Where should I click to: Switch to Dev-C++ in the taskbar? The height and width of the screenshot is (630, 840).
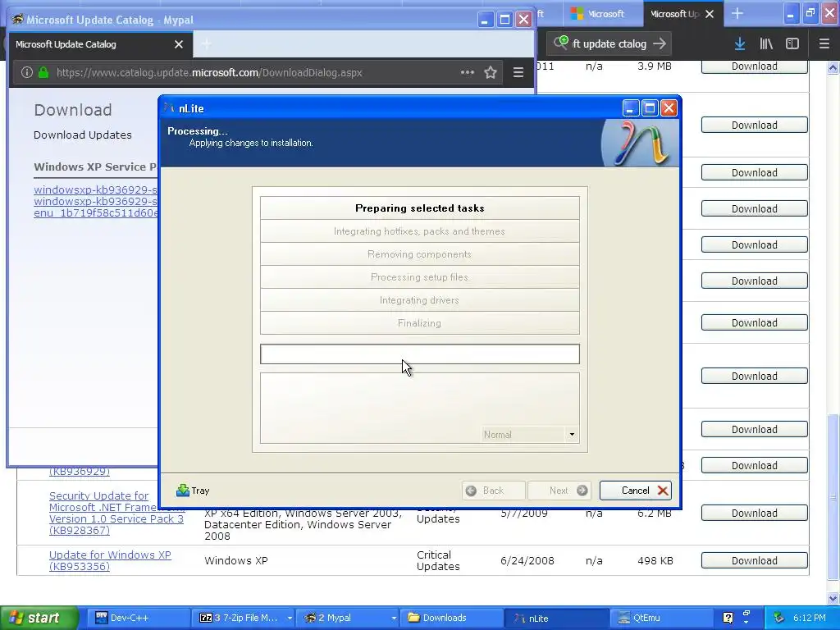pyautogui.click(x=137, y=618)
